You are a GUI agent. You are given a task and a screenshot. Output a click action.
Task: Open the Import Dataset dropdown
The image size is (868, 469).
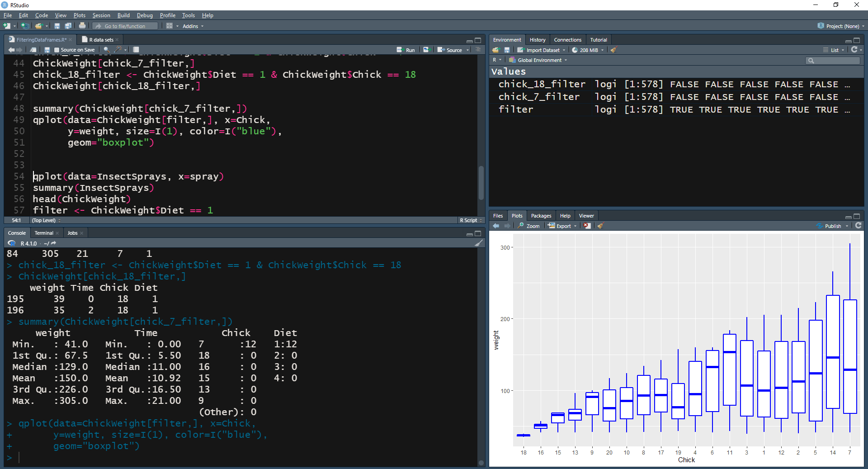click(541, 50)
